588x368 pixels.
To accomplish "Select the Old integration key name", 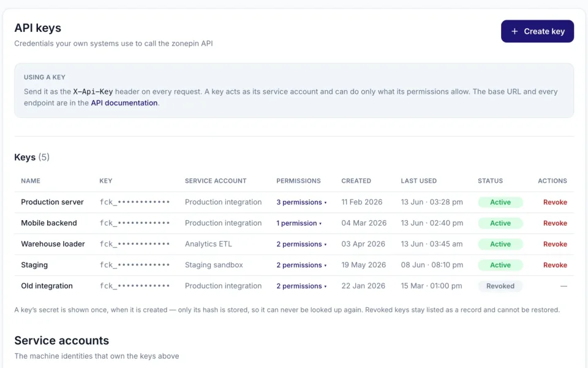I will pos(47,286).
